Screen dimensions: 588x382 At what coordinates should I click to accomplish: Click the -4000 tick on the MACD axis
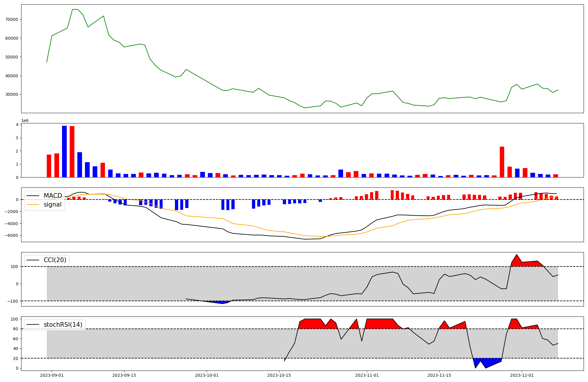[x=11, y=224]
